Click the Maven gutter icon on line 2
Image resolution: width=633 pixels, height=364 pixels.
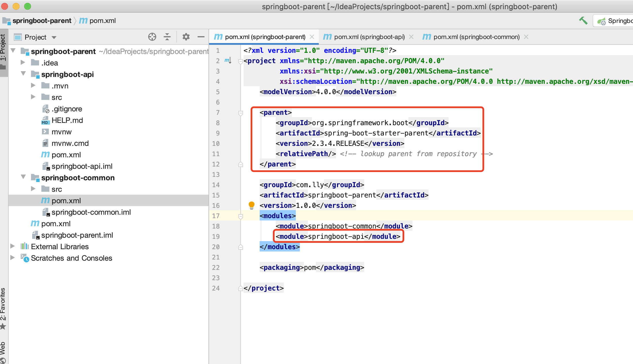click(x=228, y=61)
